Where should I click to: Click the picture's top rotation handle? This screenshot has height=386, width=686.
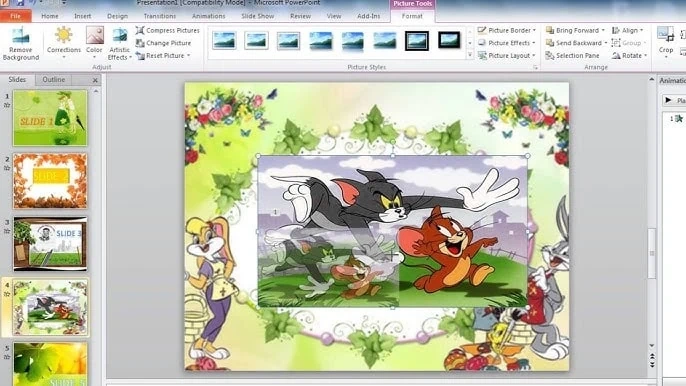393,142
